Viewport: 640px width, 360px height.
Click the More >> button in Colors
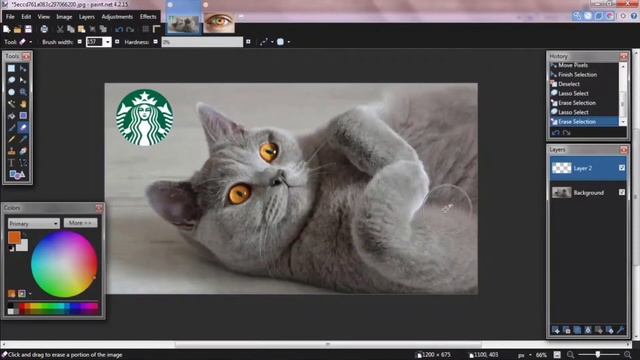pos(80,223)
